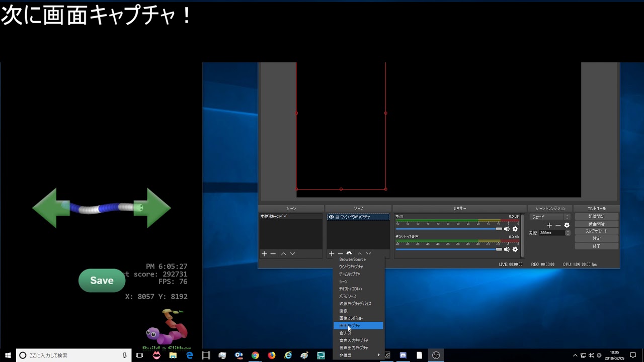Move scene up with arrow icon

click(284, 254)
